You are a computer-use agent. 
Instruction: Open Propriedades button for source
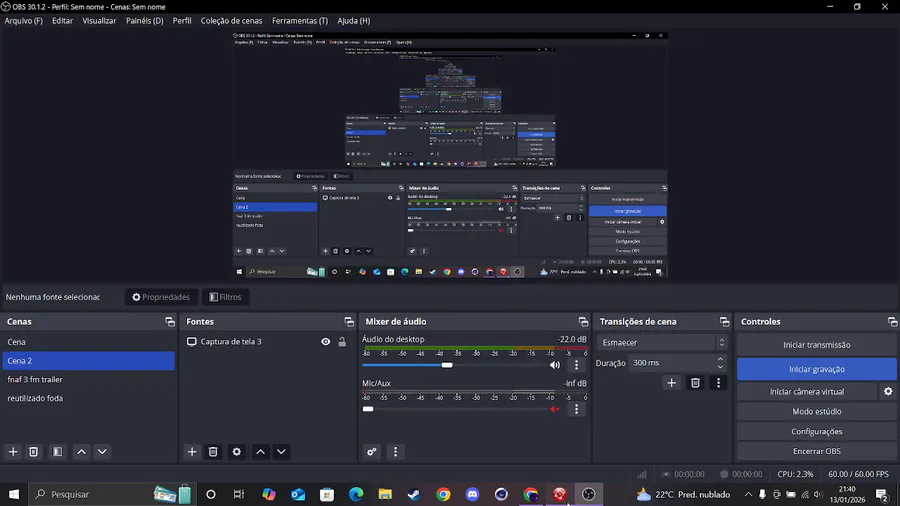click(x=161, y=297)
